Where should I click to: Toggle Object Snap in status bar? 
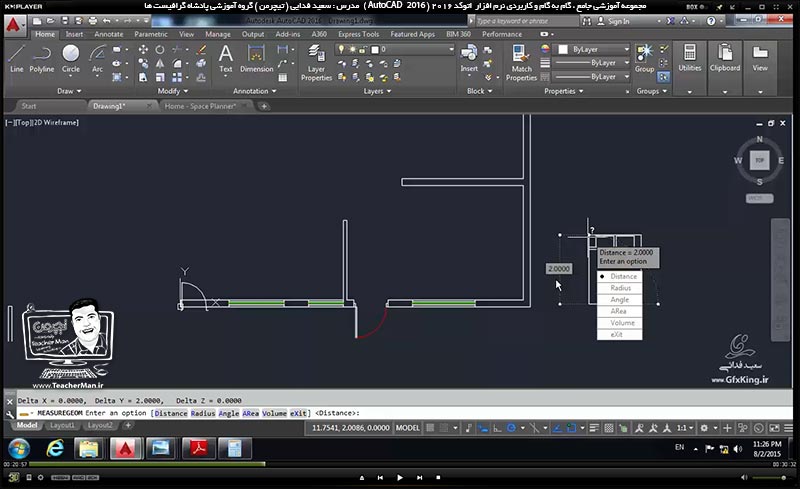tap(571, 428)
